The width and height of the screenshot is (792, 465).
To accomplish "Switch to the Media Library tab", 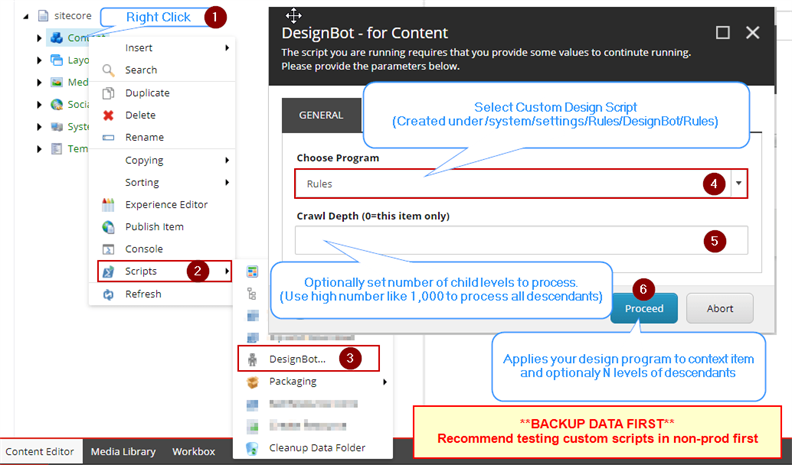I will click(x=122, y=452).
